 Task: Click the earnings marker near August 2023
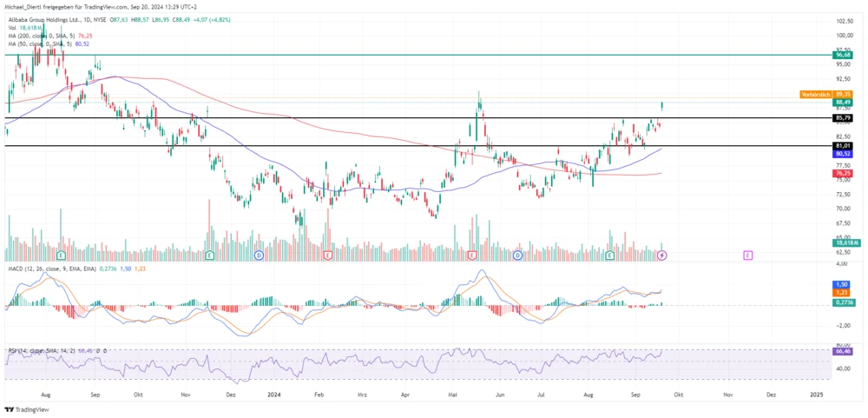[x=61, y=255]
